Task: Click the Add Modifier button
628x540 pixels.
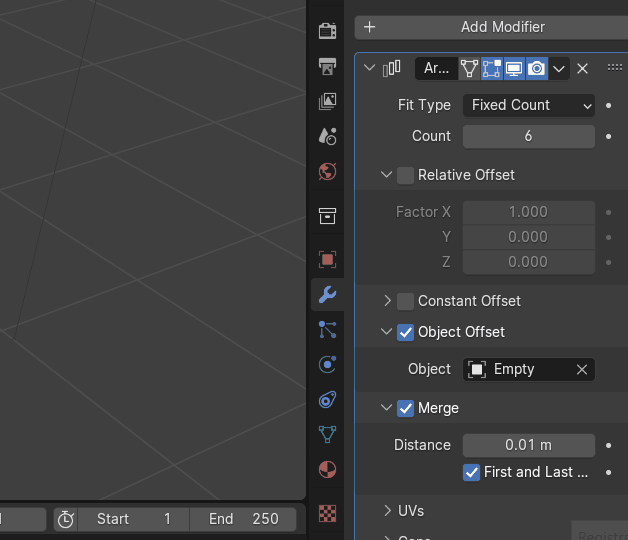Action: pos(491,27)
